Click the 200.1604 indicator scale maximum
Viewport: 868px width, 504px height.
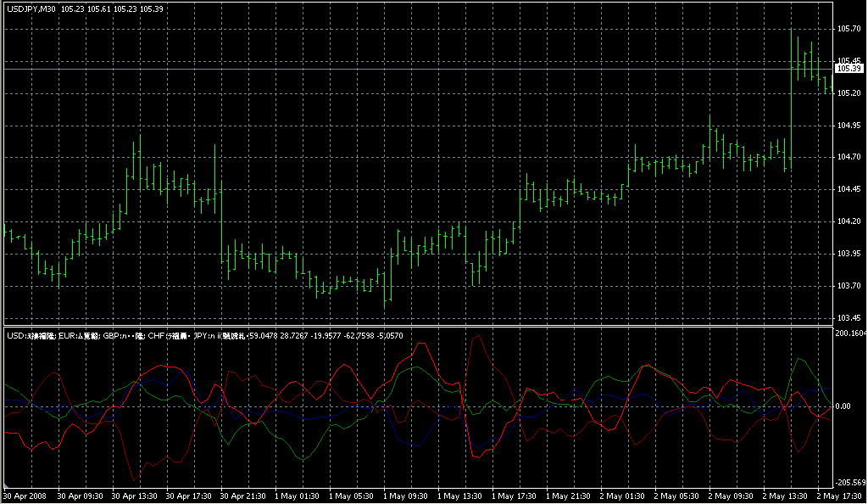pos(850,333)
